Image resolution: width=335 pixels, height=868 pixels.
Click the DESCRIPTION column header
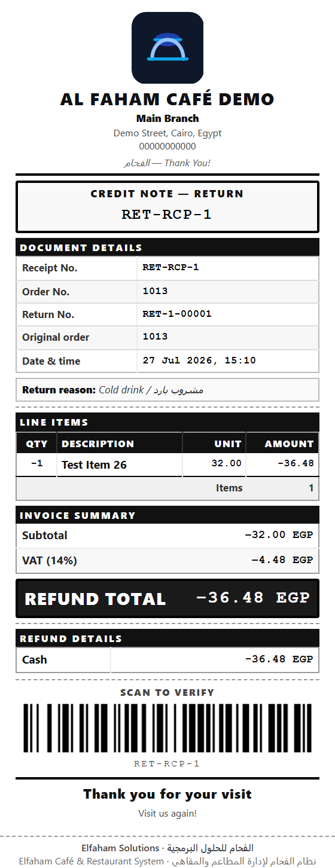pyautogui.click(x=98, y=444)
